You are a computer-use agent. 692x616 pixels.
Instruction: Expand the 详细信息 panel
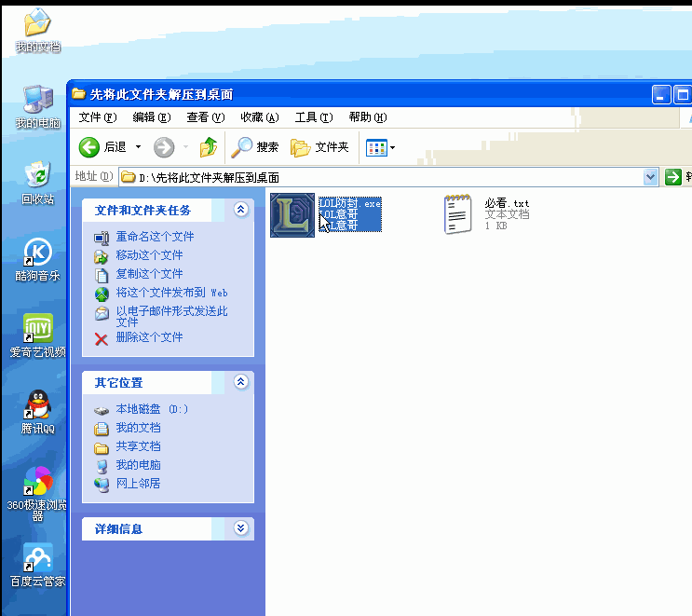(241, 528)
